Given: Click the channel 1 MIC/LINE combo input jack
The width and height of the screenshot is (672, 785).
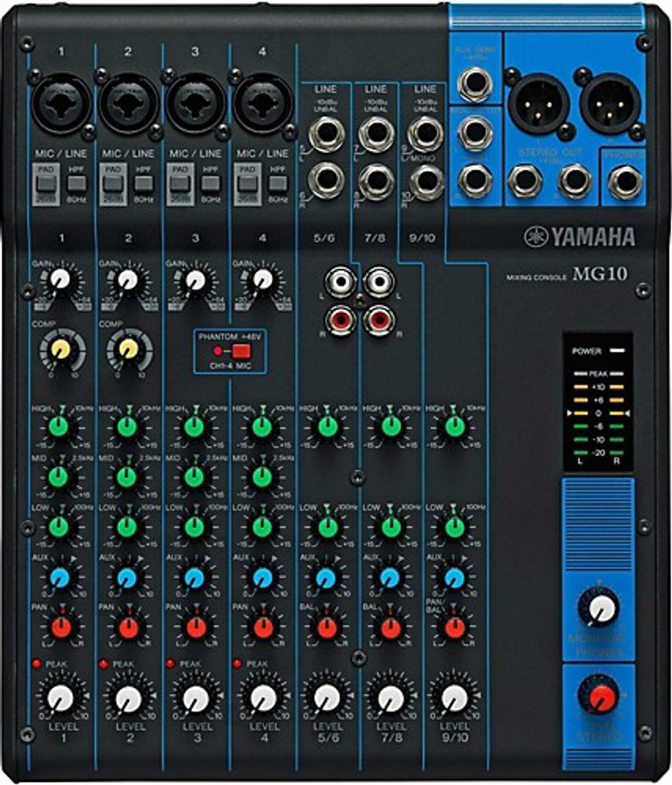Looking at the screenshot, I should point(61,104).
